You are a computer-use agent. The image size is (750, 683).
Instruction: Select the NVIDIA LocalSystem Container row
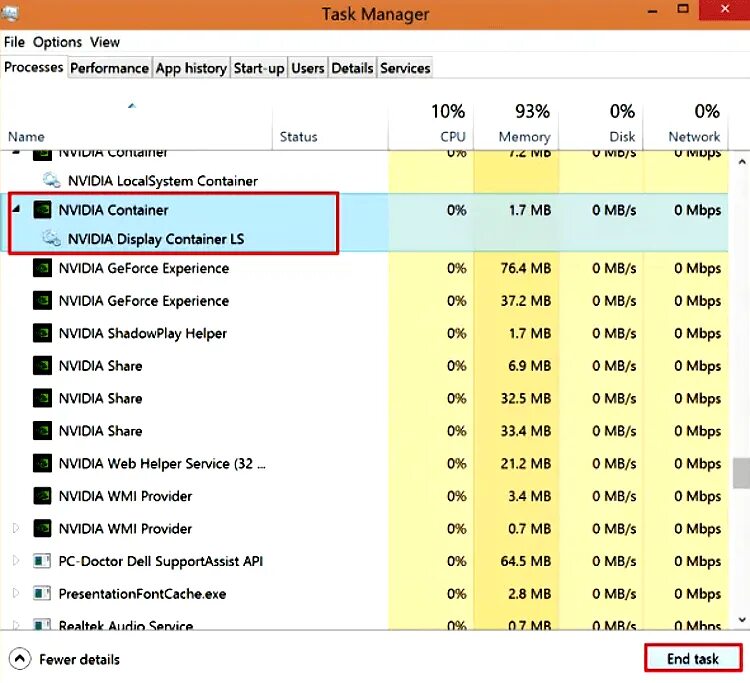364,181
